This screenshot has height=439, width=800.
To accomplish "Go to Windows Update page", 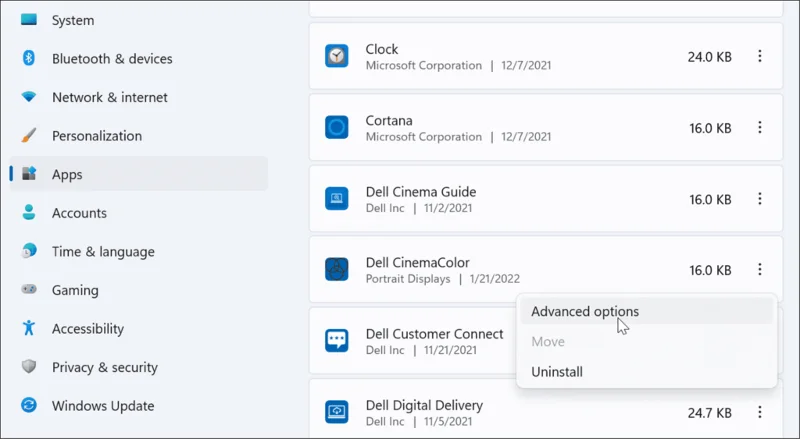I will click(103, 406).
